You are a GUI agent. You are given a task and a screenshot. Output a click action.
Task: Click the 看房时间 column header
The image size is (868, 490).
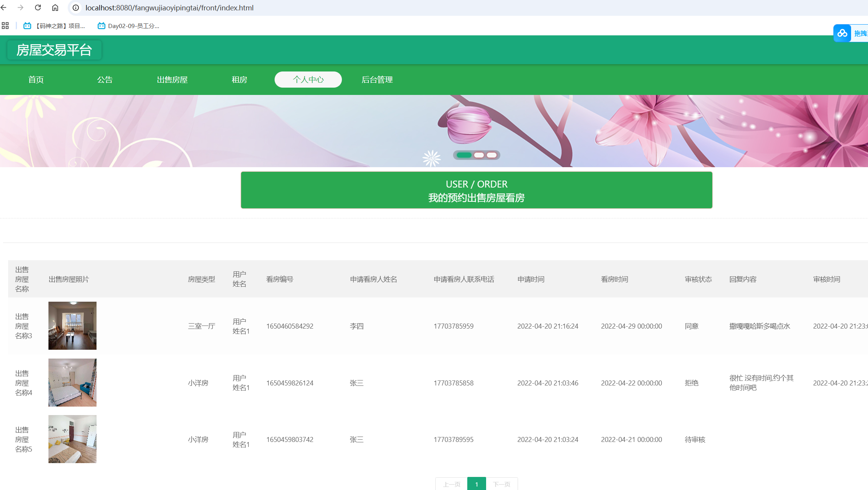click(x=615, y=279)
